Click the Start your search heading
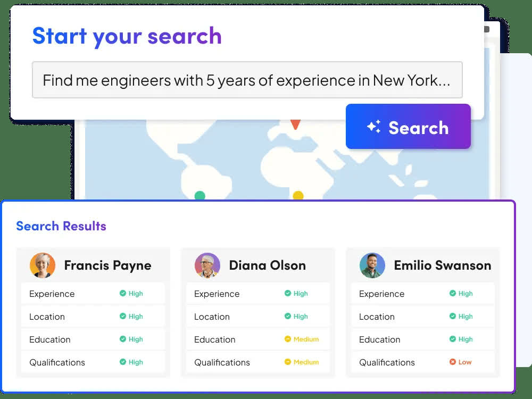 [127, 36]
